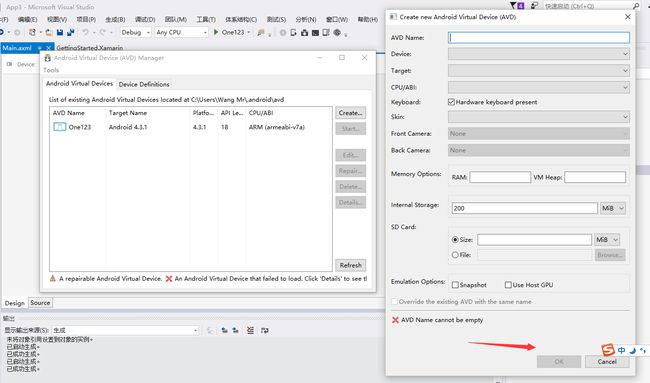Select the SD Card Size radio button
This screenshot has height=383, width=650.
[455, 240]
